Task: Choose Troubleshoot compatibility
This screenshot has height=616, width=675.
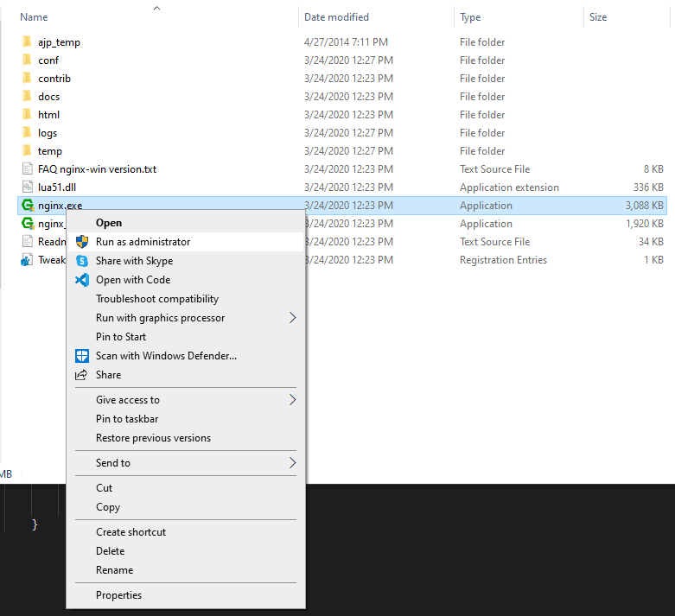Action: pos(157,299)
